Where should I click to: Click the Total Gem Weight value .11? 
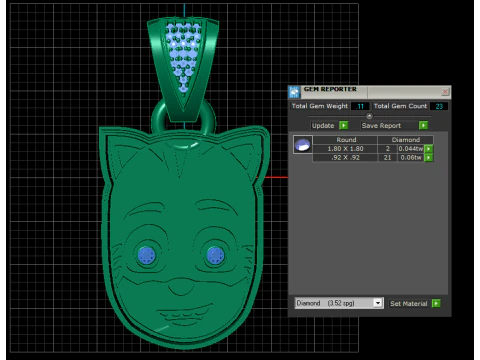(360, 106)
